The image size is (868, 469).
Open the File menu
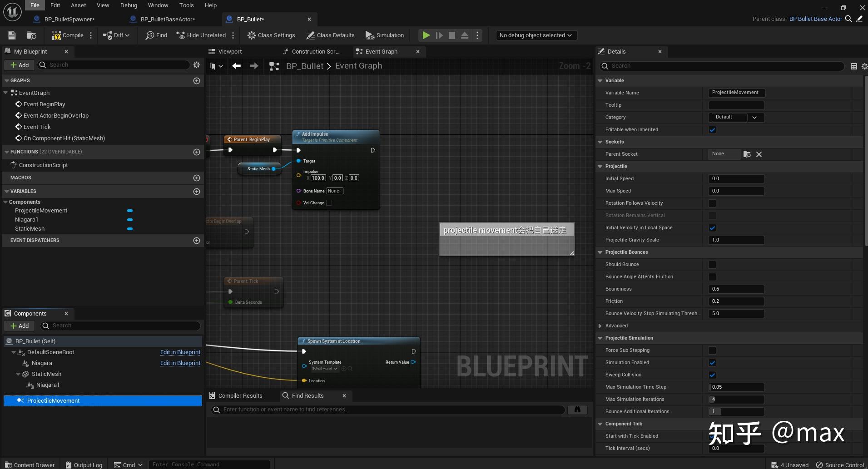click(35, 5)
